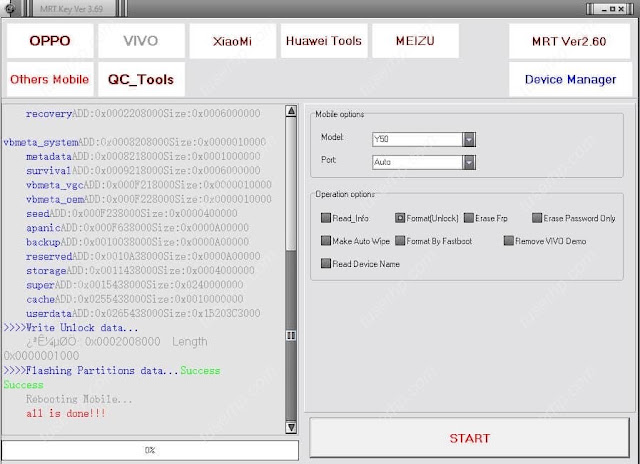Click the Operation options group label
640x464 pixels.
(x=344, y=194)
